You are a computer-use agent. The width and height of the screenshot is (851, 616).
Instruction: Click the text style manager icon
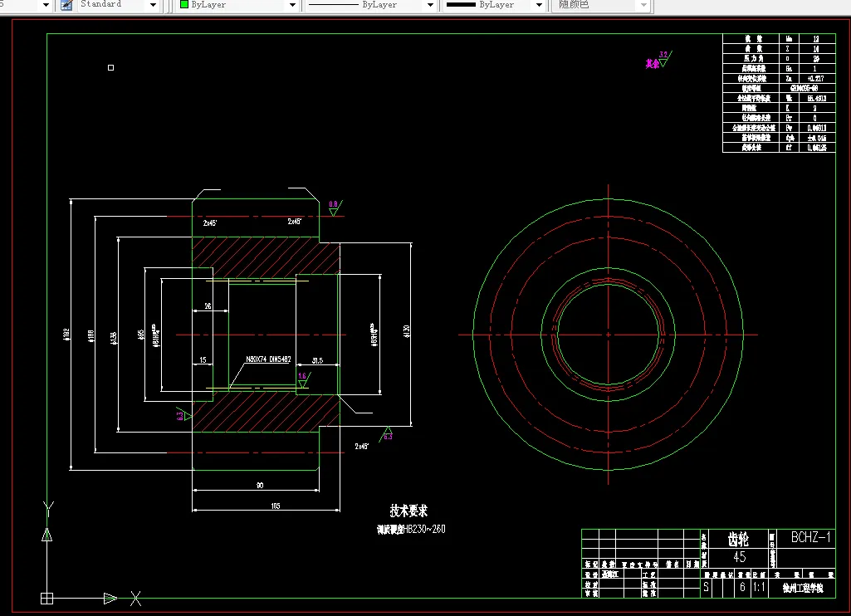(66, 5)
